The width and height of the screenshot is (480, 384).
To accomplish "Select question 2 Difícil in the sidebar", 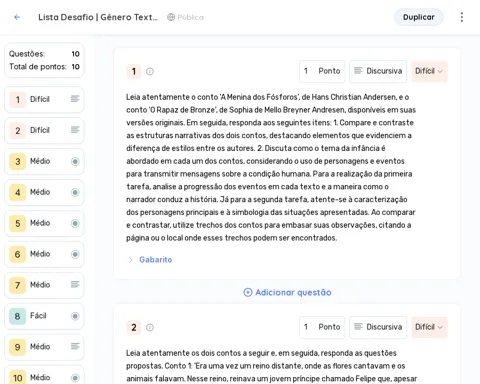I will coord(44,130).
